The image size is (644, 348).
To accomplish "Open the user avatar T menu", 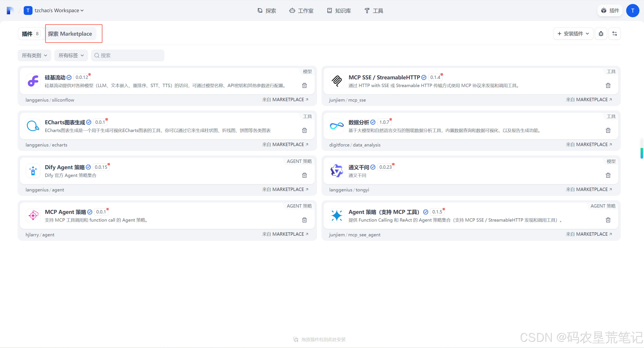I will coord(632,10).
